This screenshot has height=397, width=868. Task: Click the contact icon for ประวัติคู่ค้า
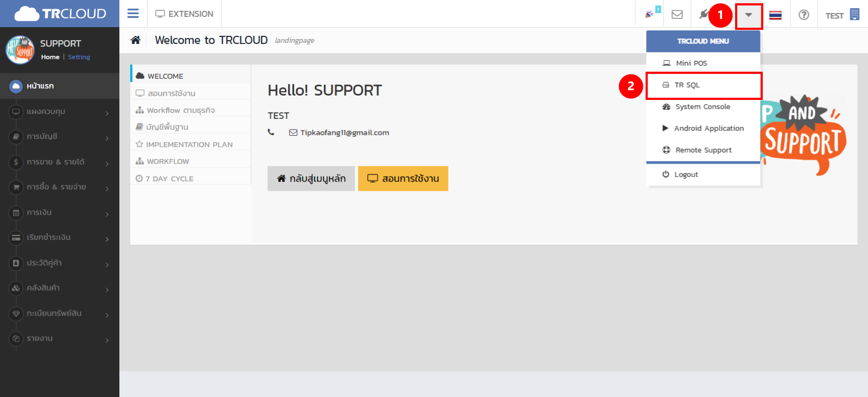pos(16,263)
